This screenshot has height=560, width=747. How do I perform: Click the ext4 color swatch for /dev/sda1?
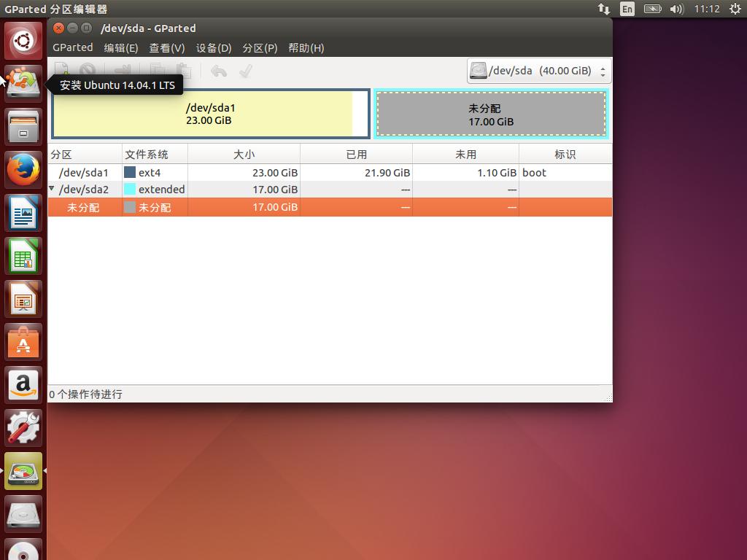click(130, 173)
